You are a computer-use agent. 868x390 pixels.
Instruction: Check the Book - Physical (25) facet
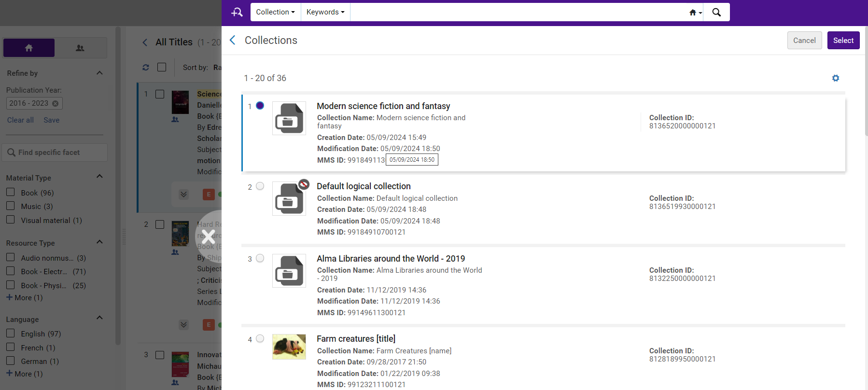[11, 285]
